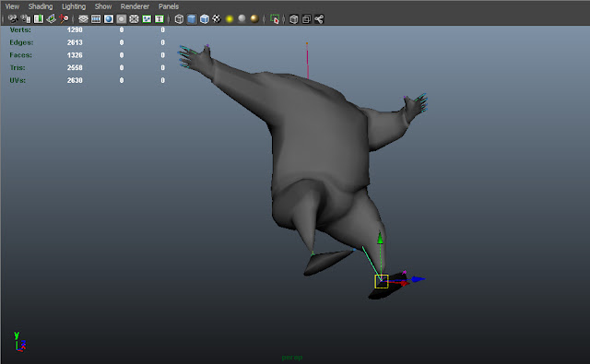
Task: Click the "Faces:" HUD label
Action: [x=20, y=55]
